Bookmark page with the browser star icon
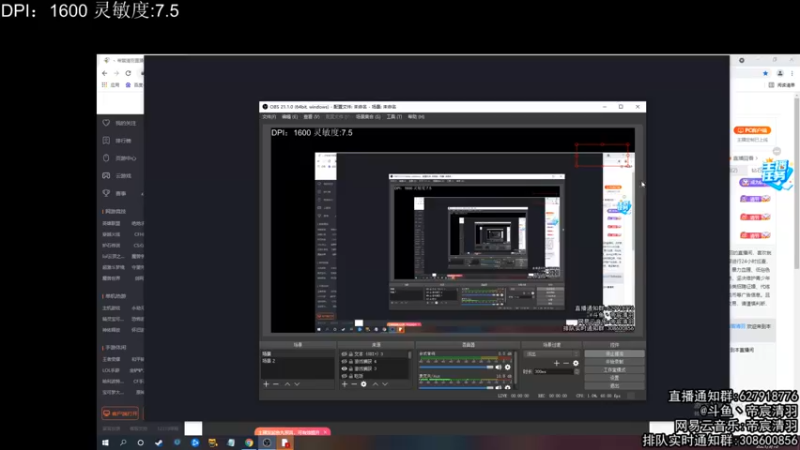800x450 pixels. pos(765,73)
